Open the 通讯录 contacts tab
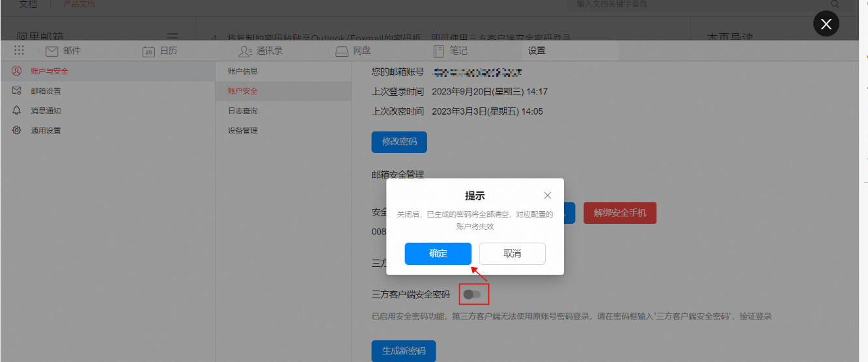This screenshot has height=362, width=868. 260,51
